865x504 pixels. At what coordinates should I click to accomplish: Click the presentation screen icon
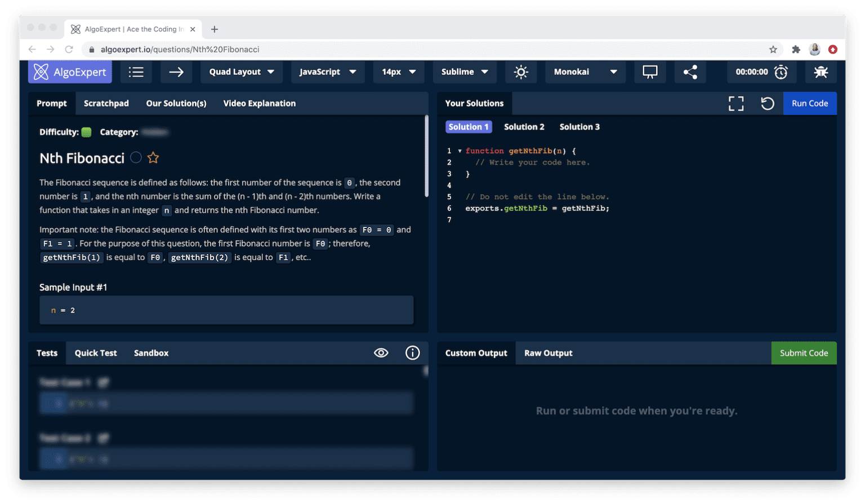pos(650,72)
